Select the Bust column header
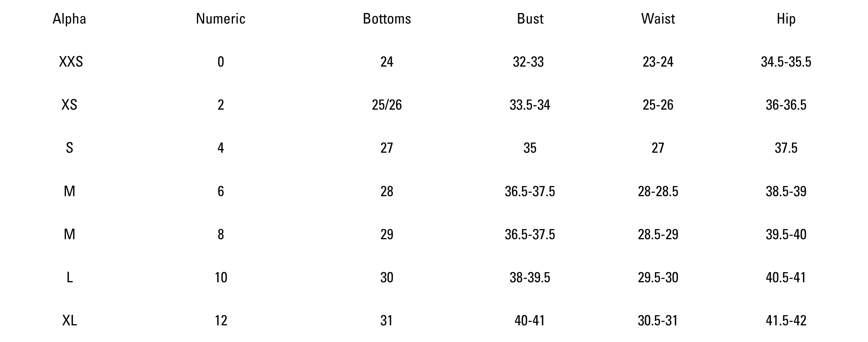The width and height of the screenshot is (868, 342). (x=530, y=19)
